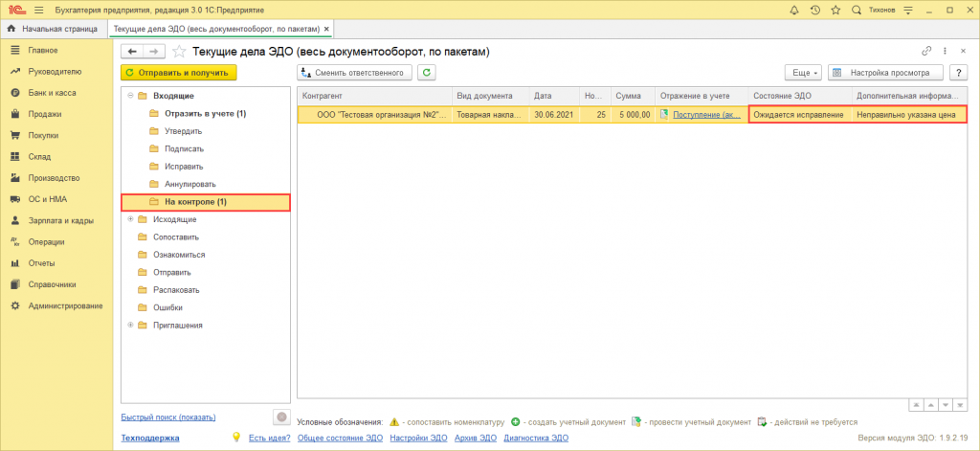This screenshot has width=980, height=451.
Task: Click Неправильно указана цена cell
Action: 909,115
